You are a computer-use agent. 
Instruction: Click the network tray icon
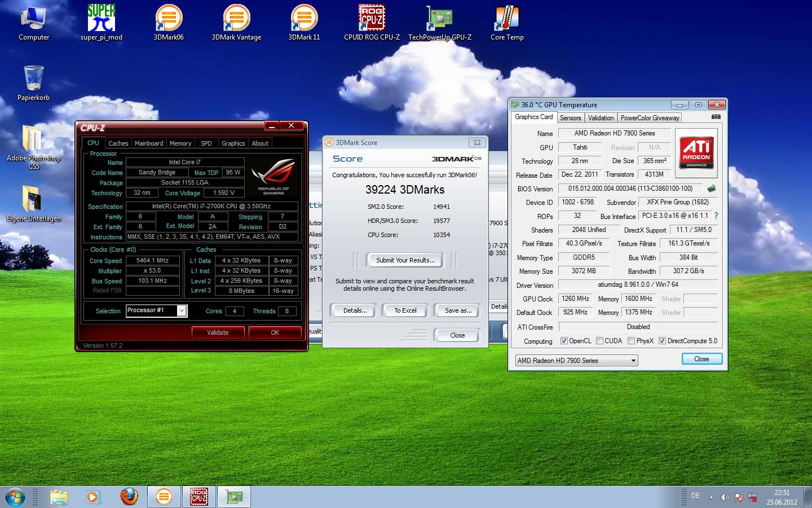[752, 497]
